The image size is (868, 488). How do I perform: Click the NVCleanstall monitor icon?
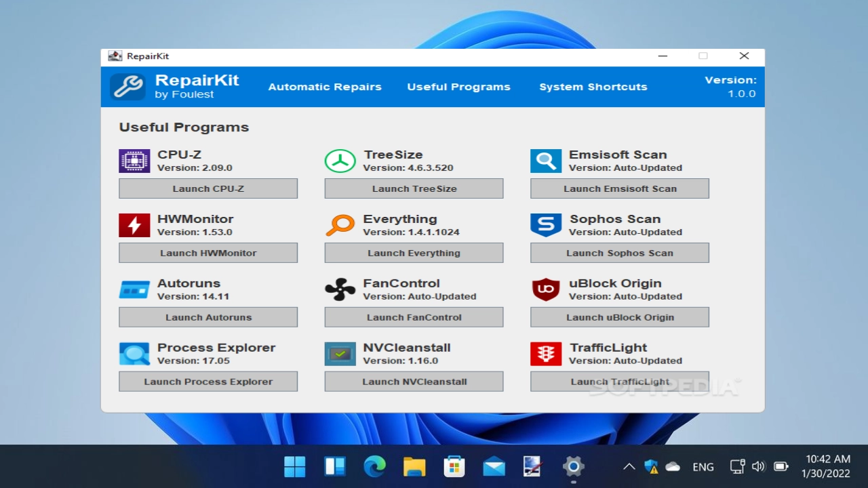(x=340, y=354)
